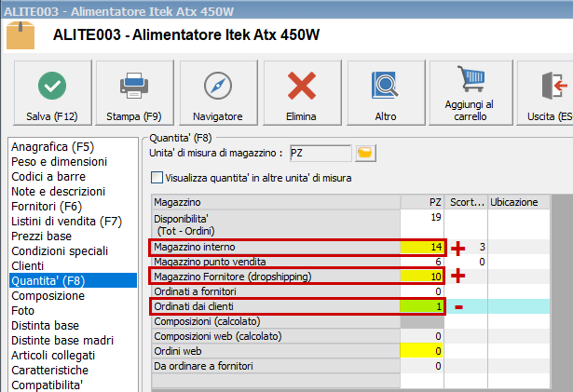
Task: Add the item via Aggiungi al carrello
Action: [471, 93]
